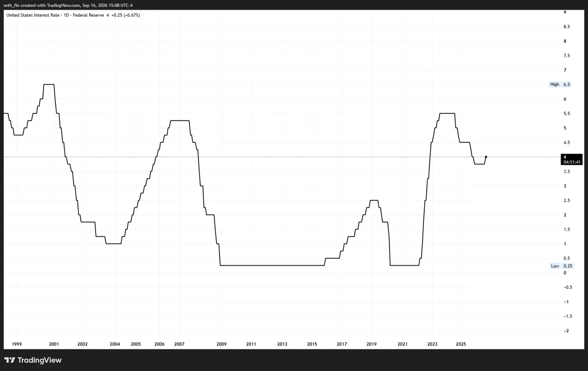The width and height of the screenshot is (588, 371).
Task: Click the 2009 label on the time axis
Action: (221, 345)
